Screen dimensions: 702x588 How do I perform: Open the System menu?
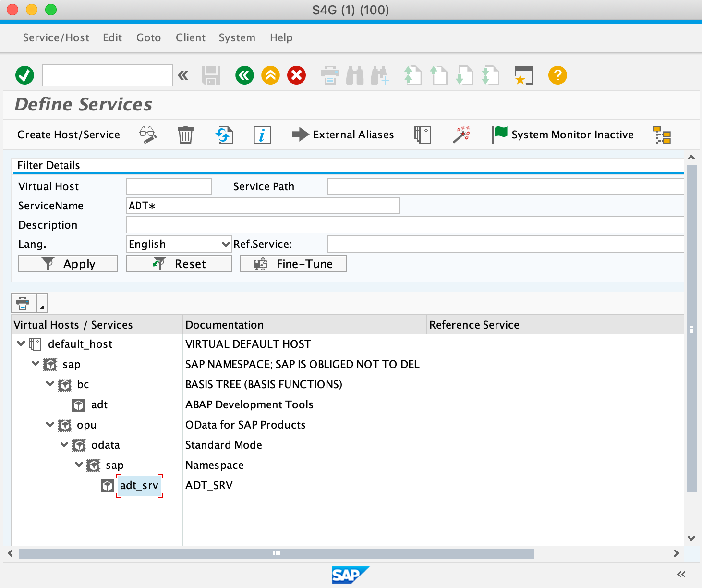tap(237, 37)
